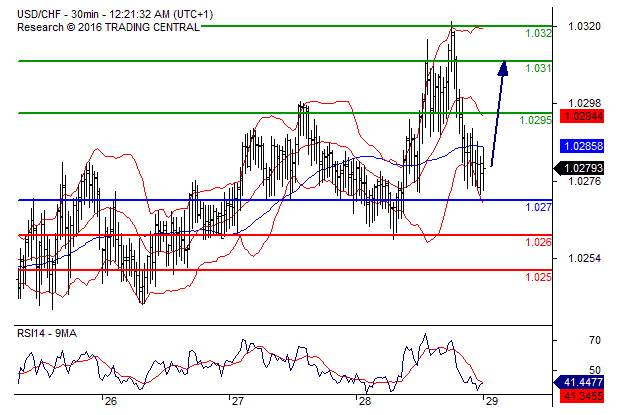
Task: Click the 1.0298 price axis value
Action: (x=584, y=103)
